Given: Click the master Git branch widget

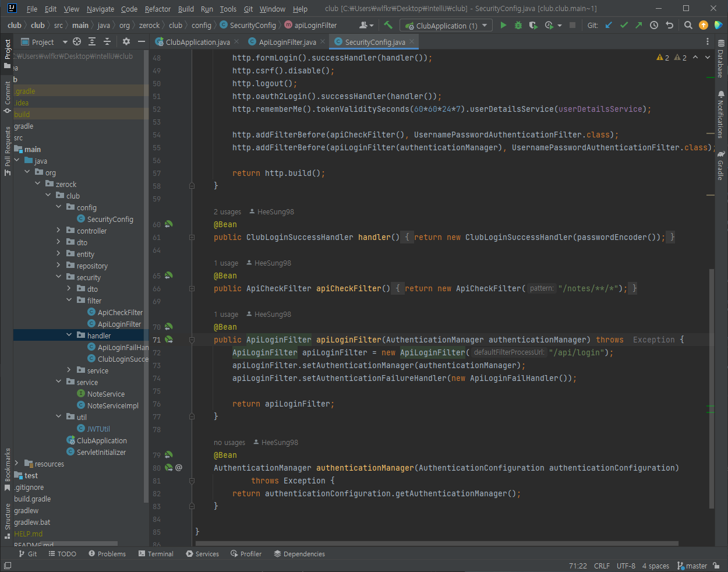Looking at the screenshot, I should (x=692, y=566).
